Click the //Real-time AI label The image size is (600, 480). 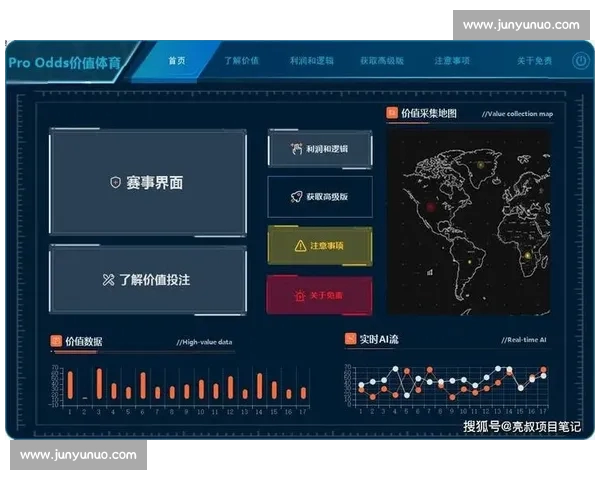click(524, 340)
